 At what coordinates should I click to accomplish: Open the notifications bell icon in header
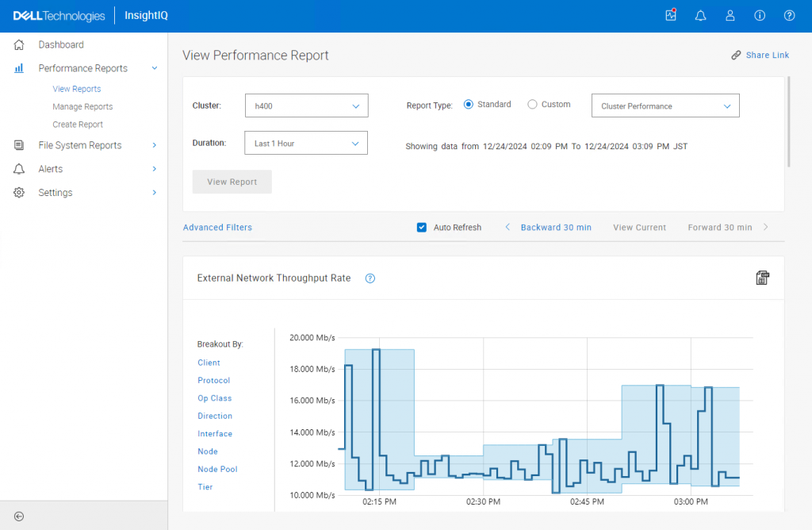[x=700, y=16]
